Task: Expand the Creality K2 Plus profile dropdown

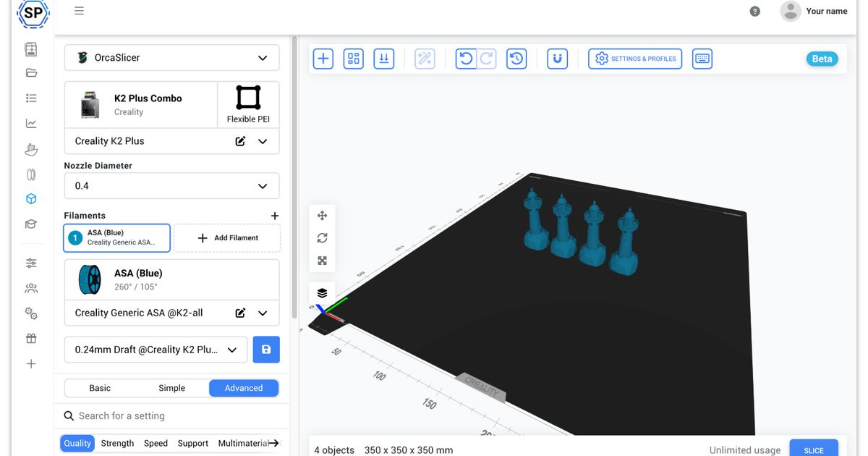Action: 263,141
